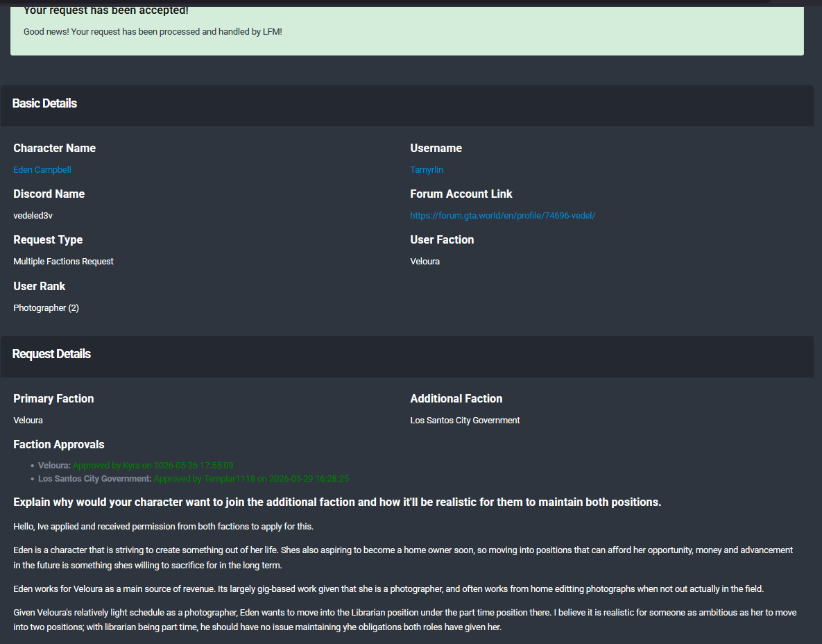Click the Discord name vedeled3v text
The height and width of the screenshot is (644, 822).
point(33,216)
